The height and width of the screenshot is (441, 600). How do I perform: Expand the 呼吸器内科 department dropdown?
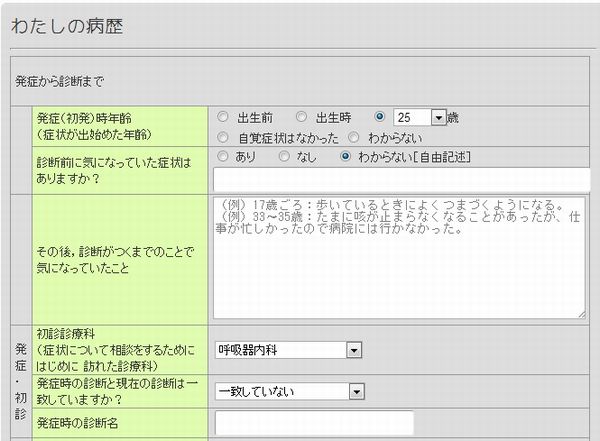pos(354,350)
